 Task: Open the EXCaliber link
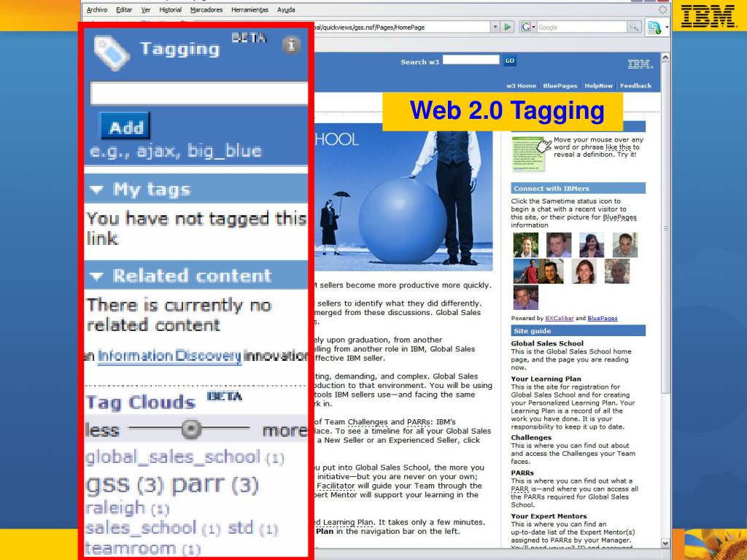[x=560, y=318]
